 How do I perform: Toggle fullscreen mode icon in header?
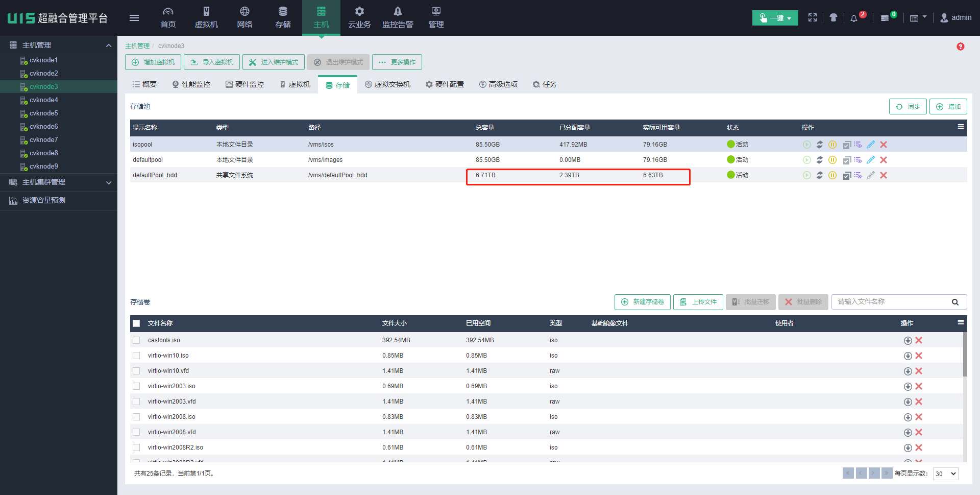(813, 18)
